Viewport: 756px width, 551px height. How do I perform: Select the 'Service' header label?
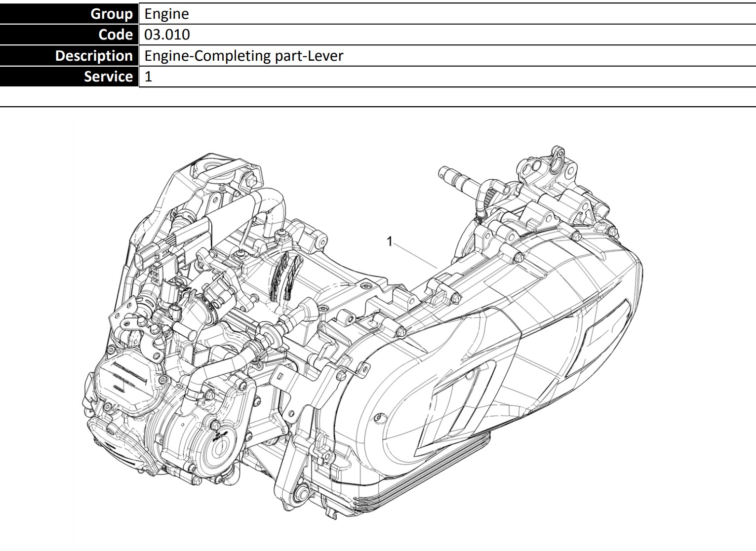coord(108,77)
